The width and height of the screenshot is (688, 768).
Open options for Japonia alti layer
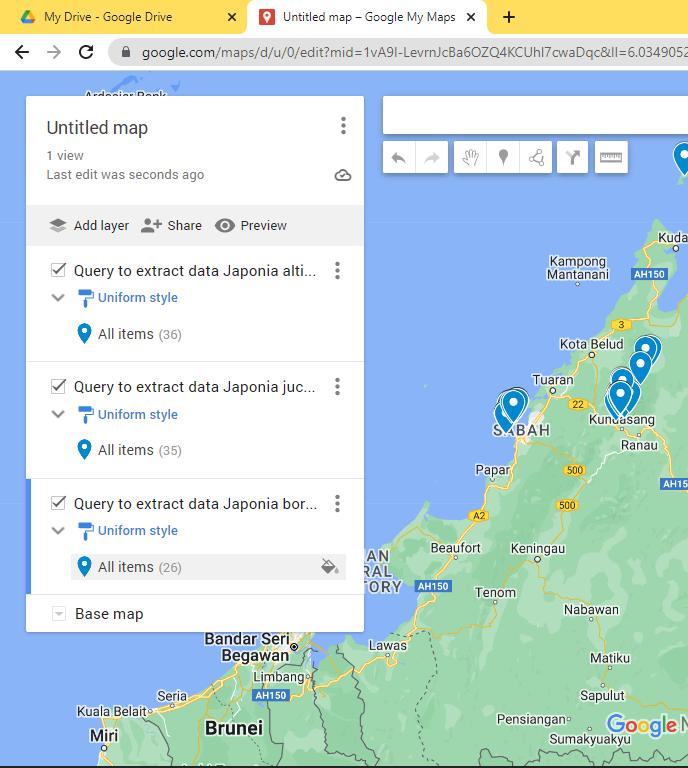point(337,270)
